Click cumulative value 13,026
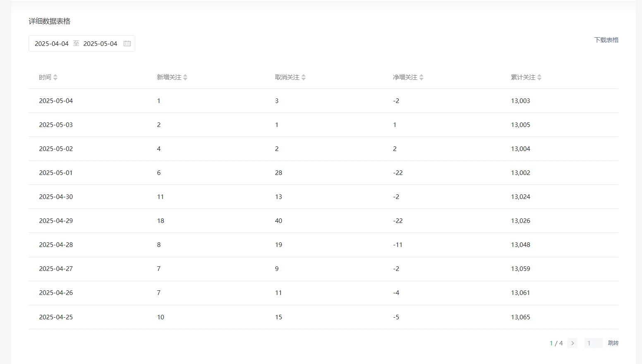Screen dimensions: 642x364 (x=520, y=221)
